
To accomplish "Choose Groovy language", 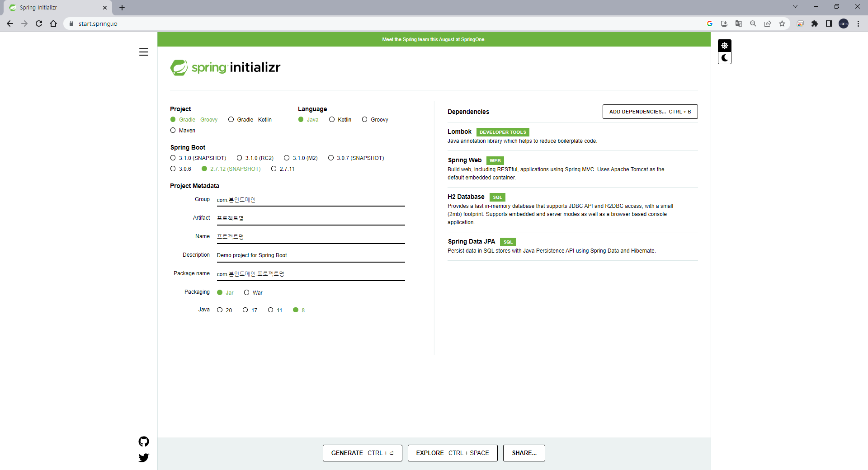I will click(375, 120).
